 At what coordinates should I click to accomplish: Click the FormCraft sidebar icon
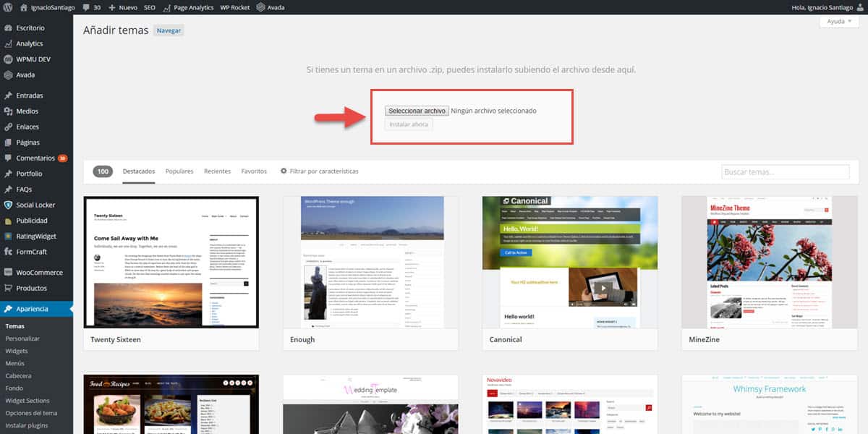coord(8,252)
